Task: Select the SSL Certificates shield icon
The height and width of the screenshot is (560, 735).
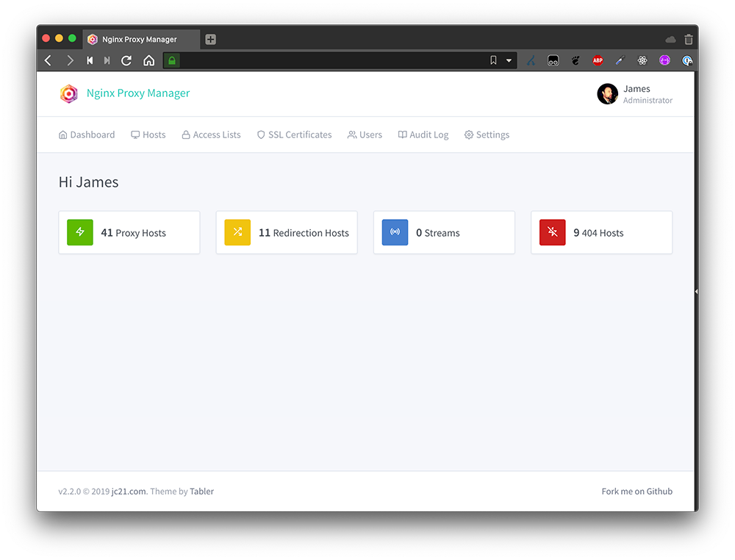Action: pyautogui.click(x=261, y=134)
